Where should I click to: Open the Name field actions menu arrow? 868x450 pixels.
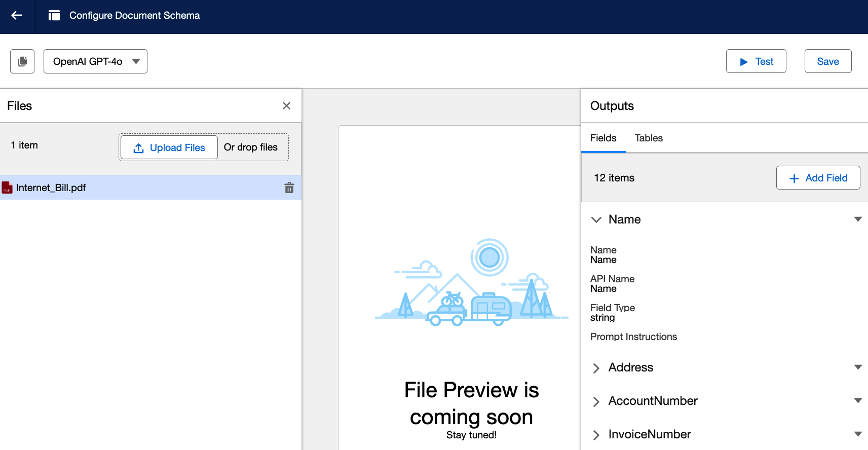tap(858, 219)
